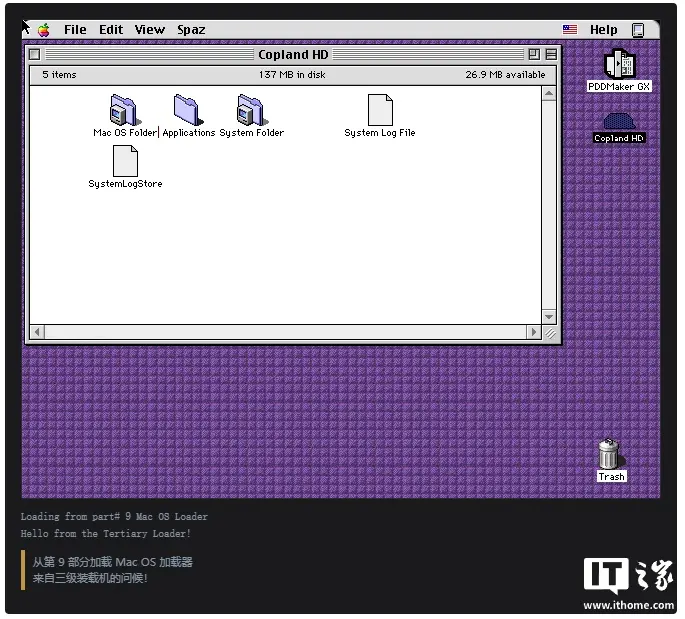Screen dimensions: 685x619
Task: Toggle the window collapse box
Action: coord(551,54)
